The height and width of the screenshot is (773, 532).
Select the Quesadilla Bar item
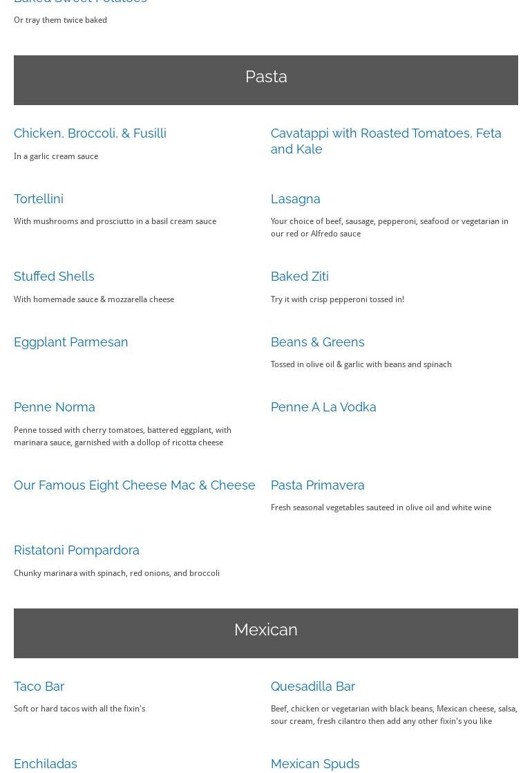pos(312,686)
